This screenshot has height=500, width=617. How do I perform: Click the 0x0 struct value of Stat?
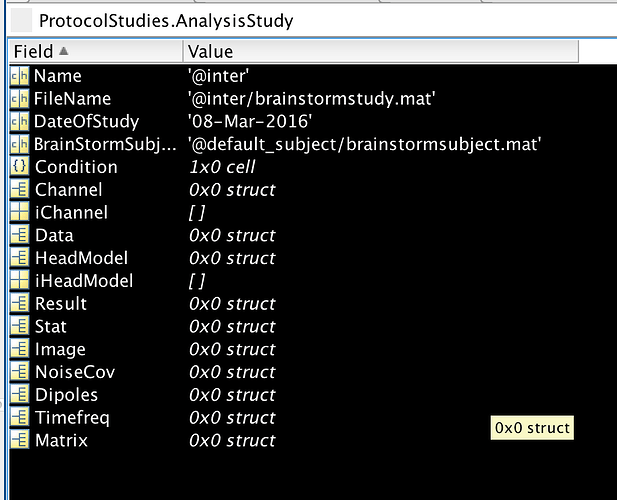232,327
